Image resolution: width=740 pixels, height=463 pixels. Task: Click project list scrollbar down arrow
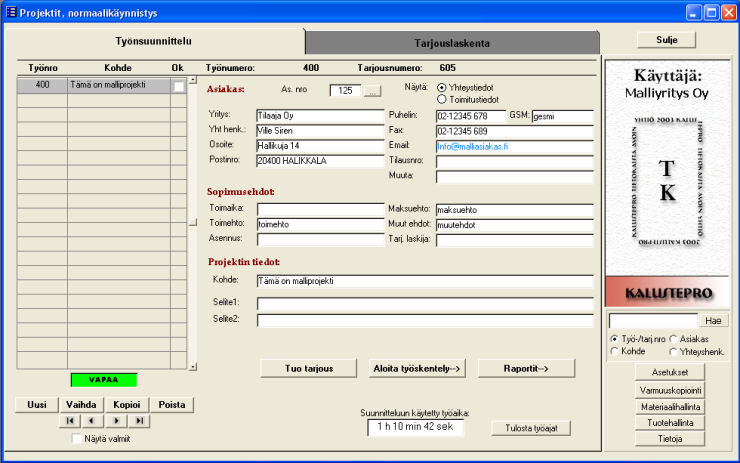click(x=193, y=367)
